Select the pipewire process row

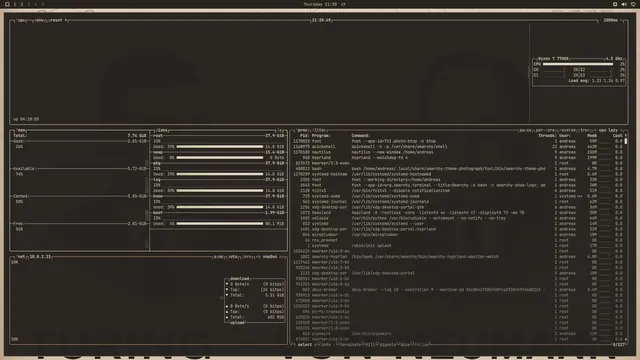(x=458, y=334)
